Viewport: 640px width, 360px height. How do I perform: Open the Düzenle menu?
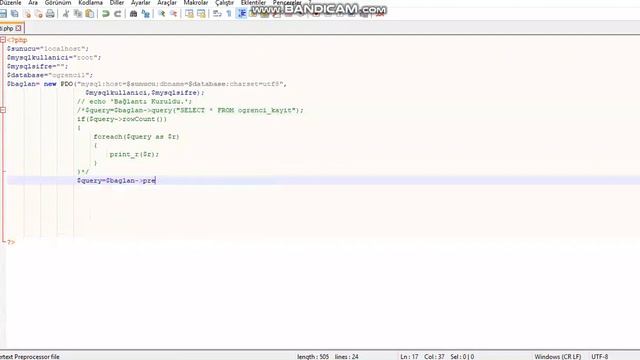click(x=11, y=3)
